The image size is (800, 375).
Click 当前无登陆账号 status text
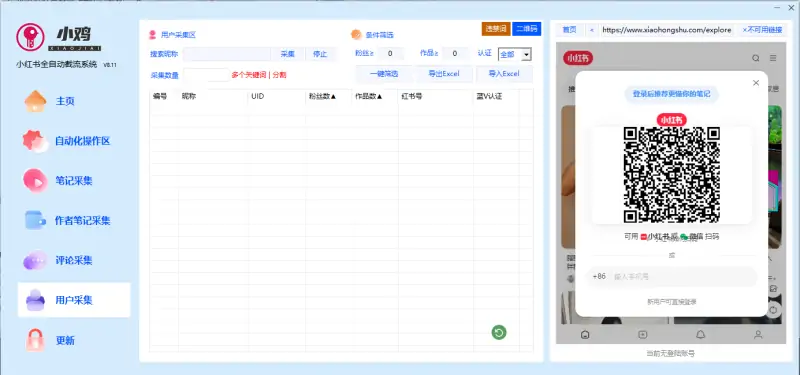(x=670, y=353)
